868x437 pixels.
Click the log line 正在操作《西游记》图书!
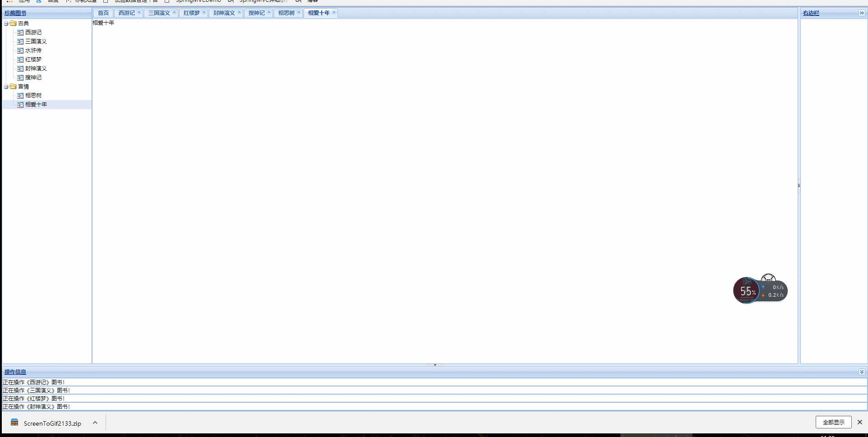34,382
